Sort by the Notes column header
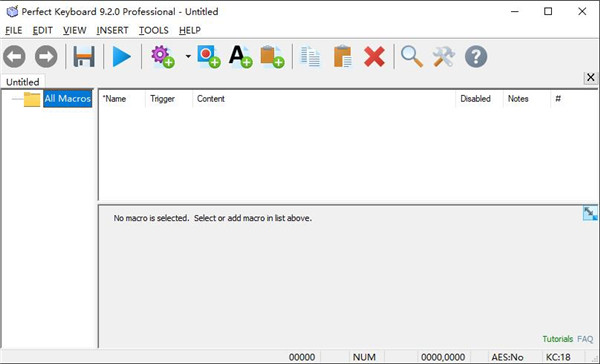The height and width of the screenshot is (364, 600). [x=527, y=99]
